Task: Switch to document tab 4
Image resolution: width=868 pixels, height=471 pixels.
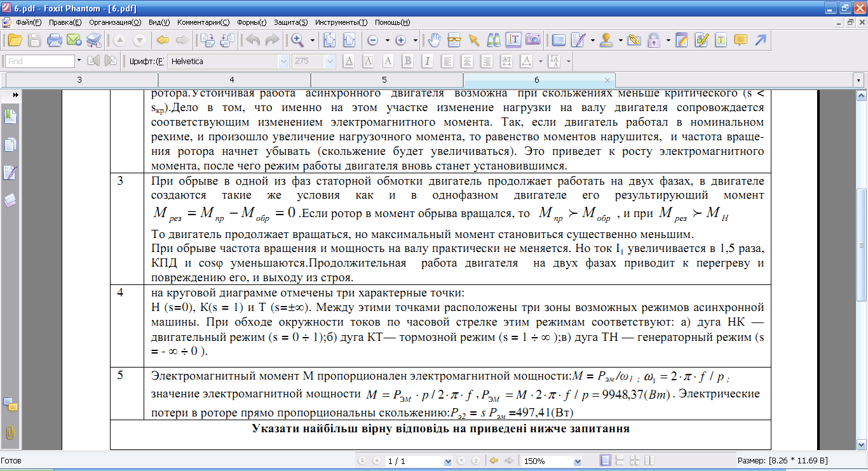Action: pyautogui.click(x=232, y=80)
